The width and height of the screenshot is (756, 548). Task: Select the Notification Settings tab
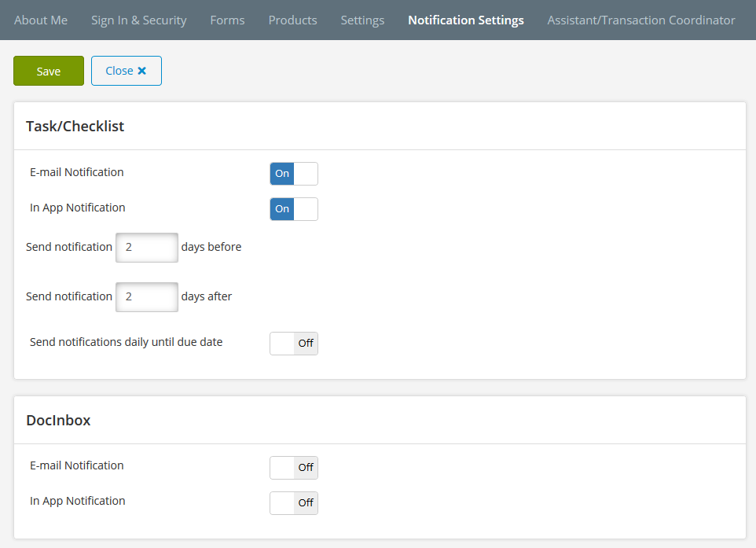[465, 20]
